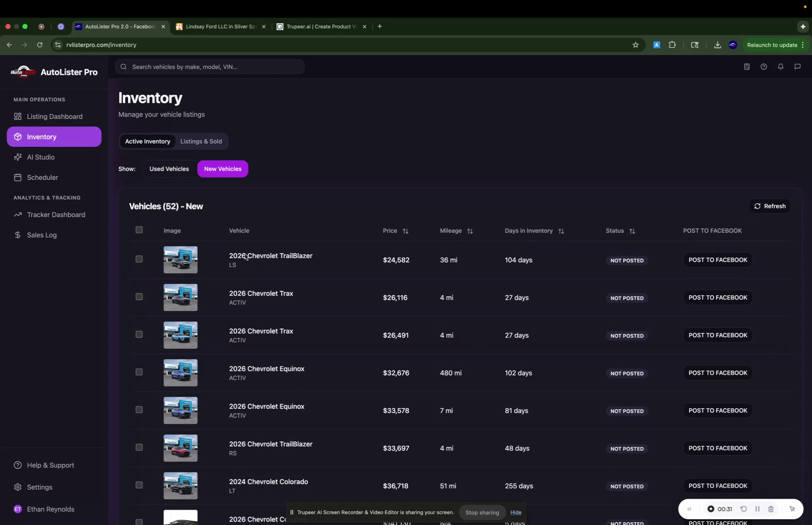Select all vehicles via header checkbox
The width and height of the screenshot is (812, 525).
coord(139,230)
